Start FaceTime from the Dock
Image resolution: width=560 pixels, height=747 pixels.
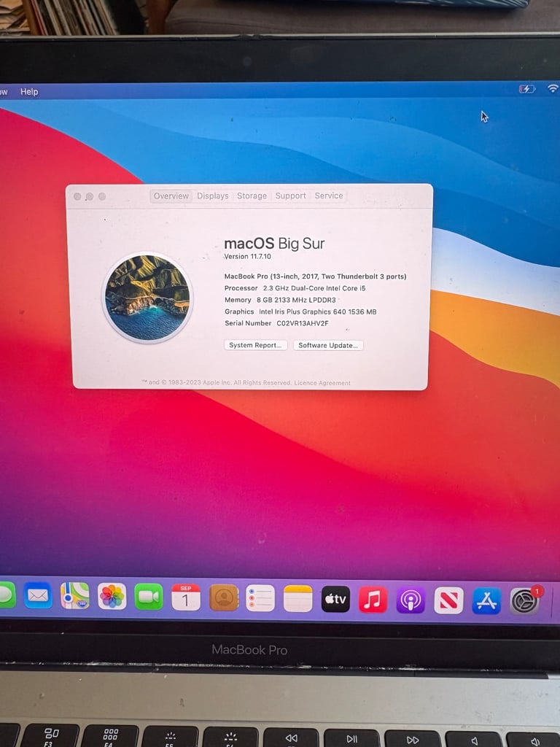149,597
